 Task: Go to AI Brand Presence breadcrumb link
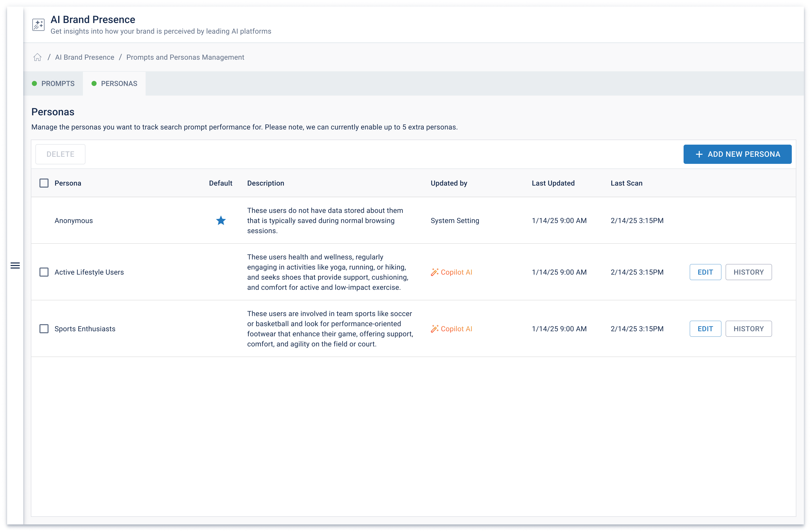[84, 57]
